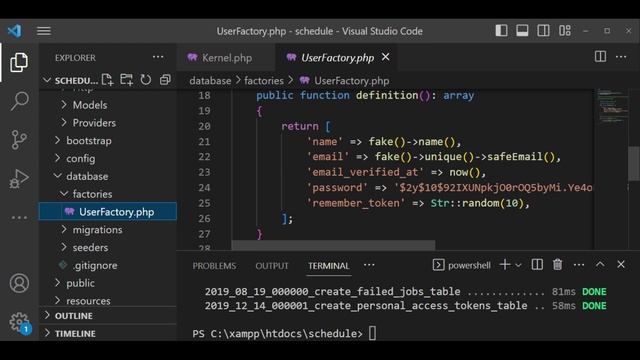Refresh the Explorer file tree
The width and height of the screenshot is (640, 360).
pos(146,80)
